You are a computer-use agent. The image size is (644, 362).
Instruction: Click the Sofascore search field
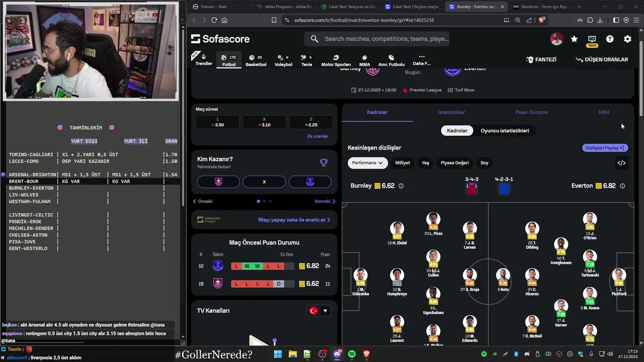point(376,39)
